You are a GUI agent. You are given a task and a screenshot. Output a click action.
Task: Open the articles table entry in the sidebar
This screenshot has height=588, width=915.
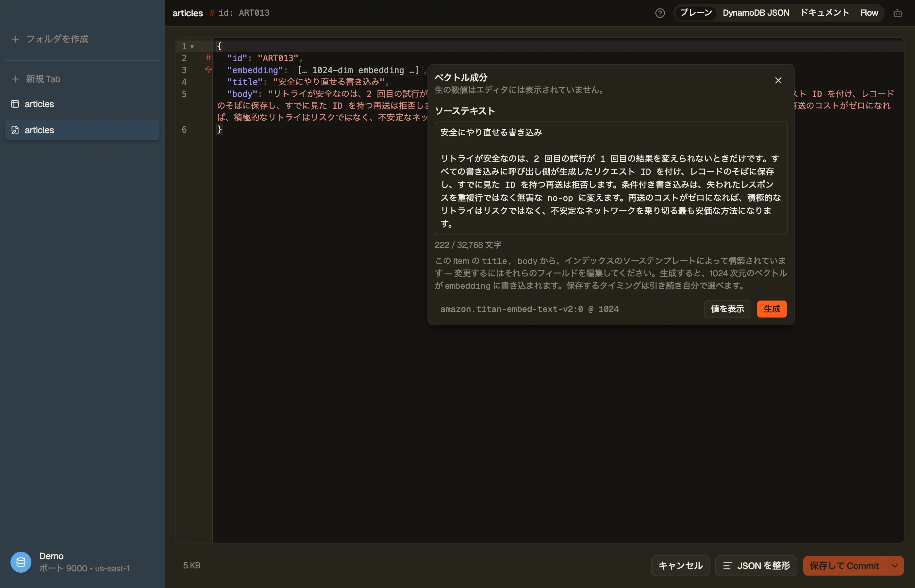tap(82, 104)
